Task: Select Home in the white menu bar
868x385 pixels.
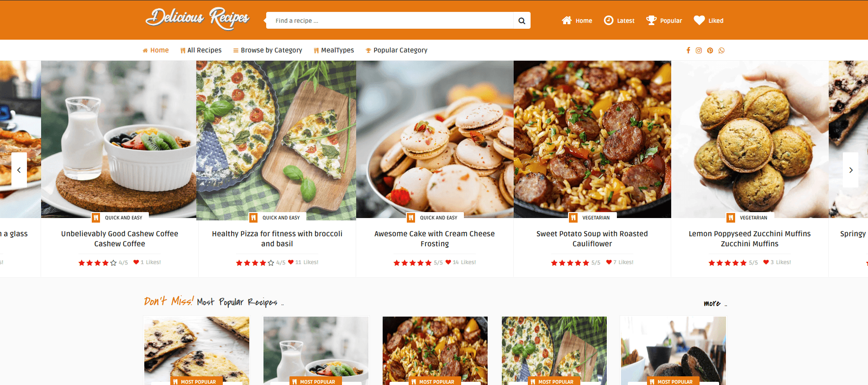Action: [155, 50]
